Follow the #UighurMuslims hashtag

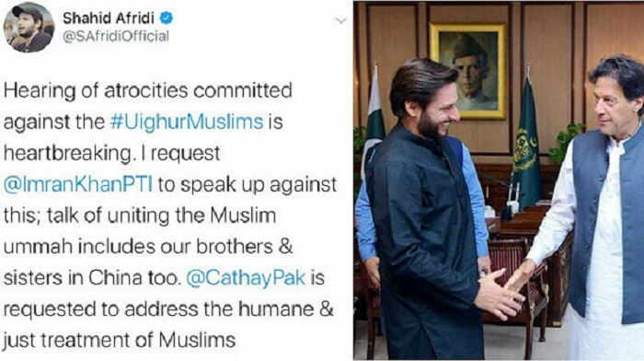pyautogui.click(x=187, y=122)
